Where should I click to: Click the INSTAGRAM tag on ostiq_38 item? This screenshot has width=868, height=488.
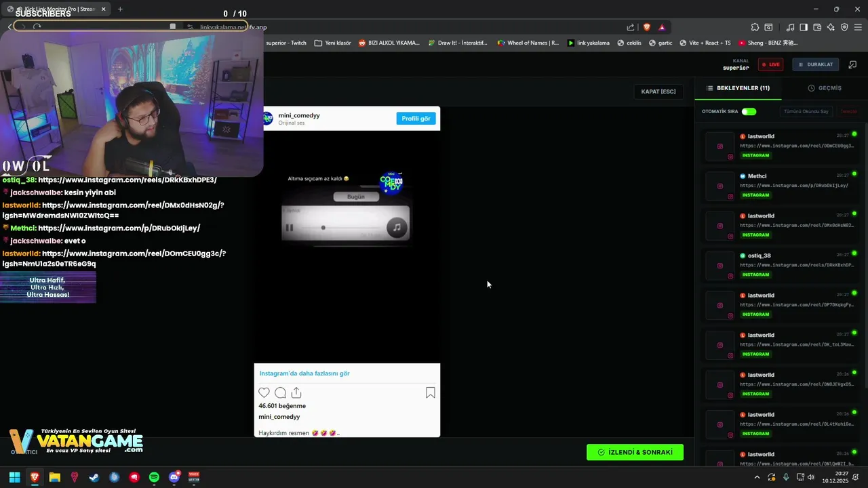(756, 274)
